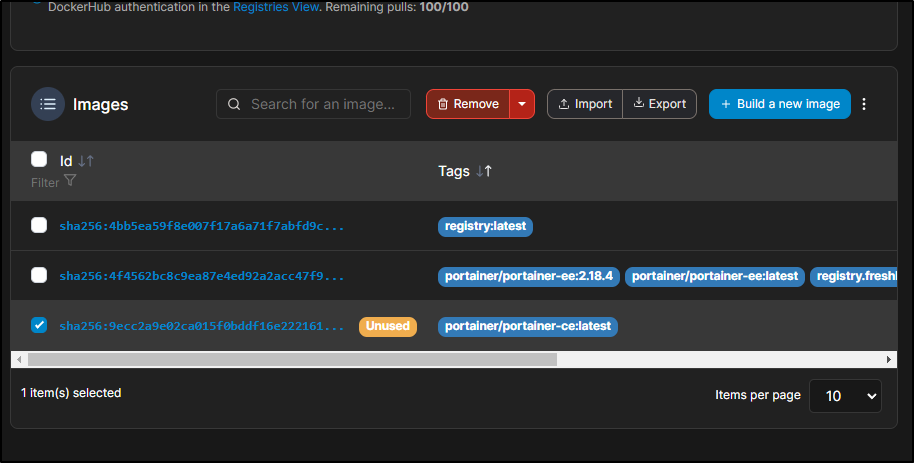Check the registry:latest image row checkbox
This screenshot has height=463, width=914.
[x=39, y=225]
